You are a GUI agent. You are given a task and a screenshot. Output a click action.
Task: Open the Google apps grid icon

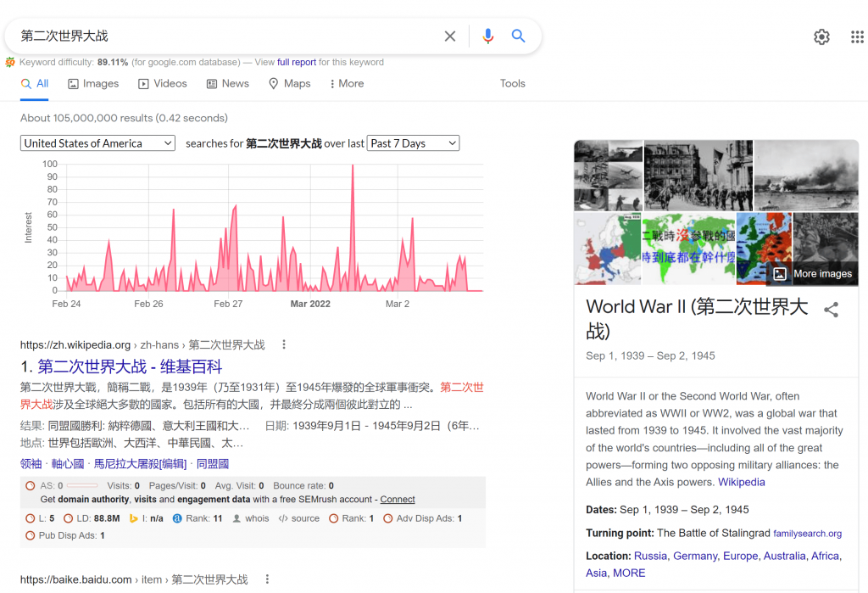point(857,36)
